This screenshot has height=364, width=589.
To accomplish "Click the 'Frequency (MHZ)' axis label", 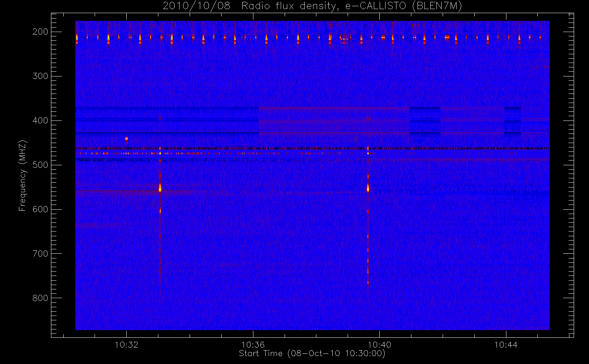I will coord(23,176).
